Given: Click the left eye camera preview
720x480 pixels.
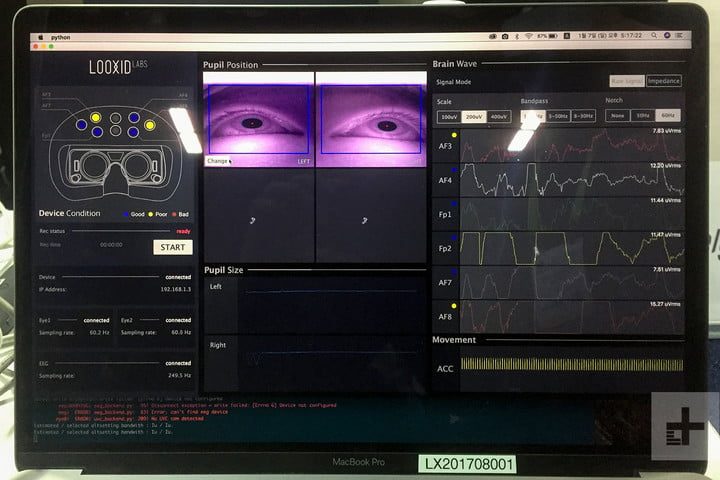Looking at the screenshot, I should [x=258, y=118].
